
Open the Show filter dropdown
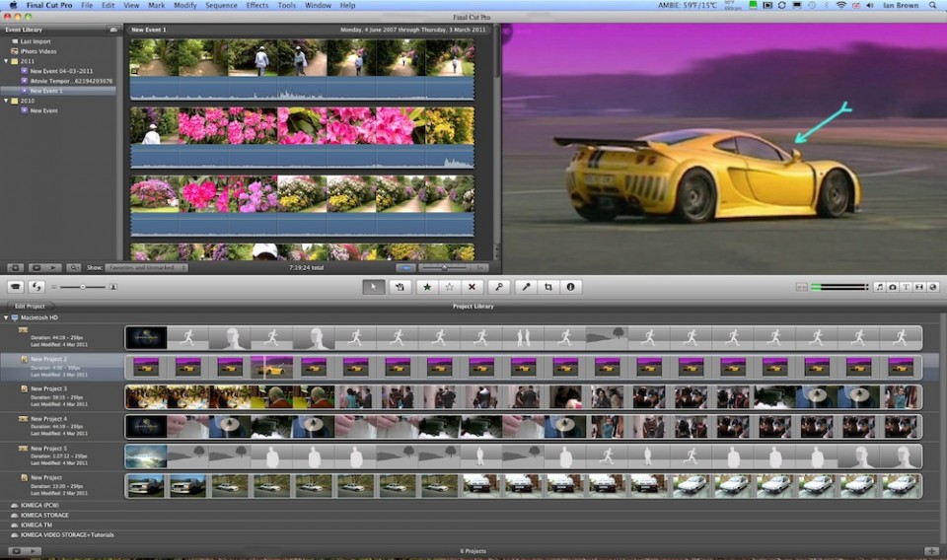146,267
